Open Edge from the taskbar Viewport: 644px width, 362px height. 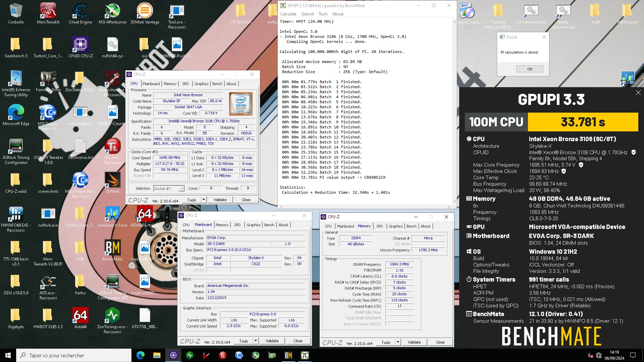[141, 355]
